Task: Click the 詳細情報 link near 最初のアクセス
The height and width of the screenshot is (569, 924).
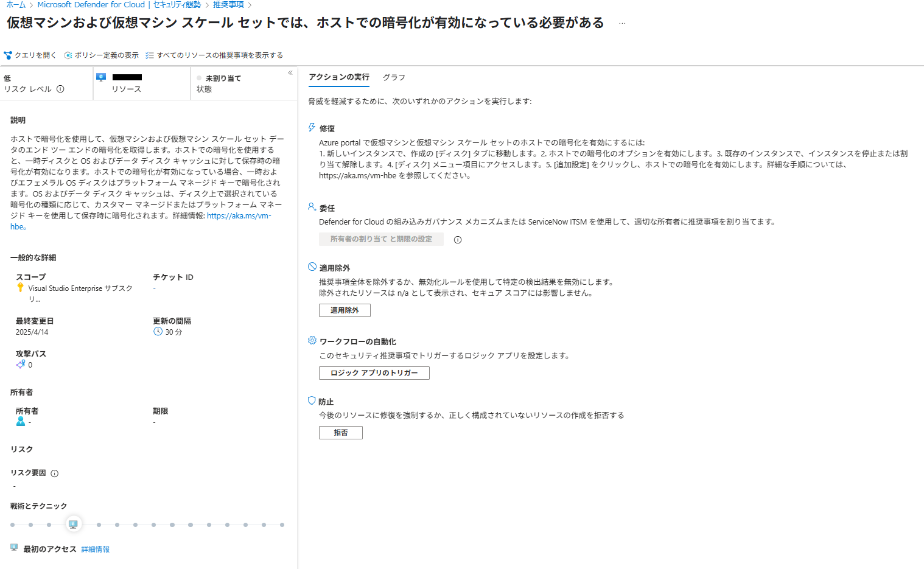Action: [x=96, y=550]
